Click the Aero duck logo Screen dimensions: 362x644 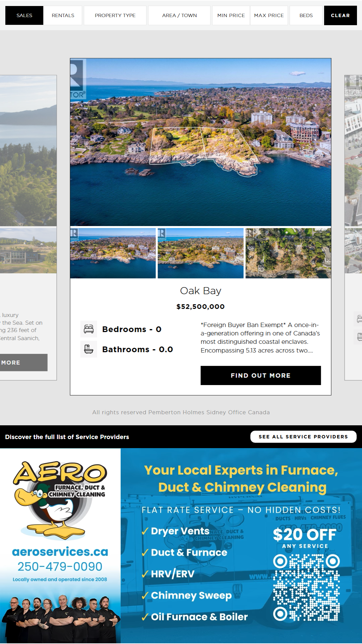coord(60,500)
